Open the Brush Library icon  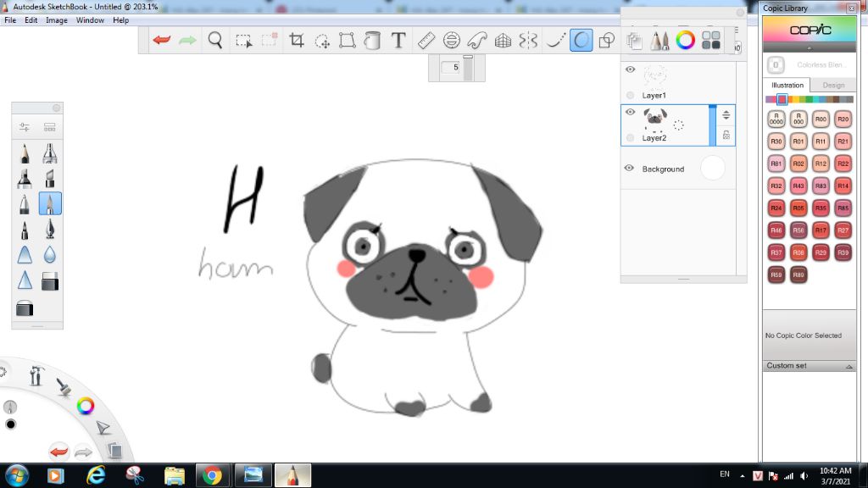(x=50, y=127)
